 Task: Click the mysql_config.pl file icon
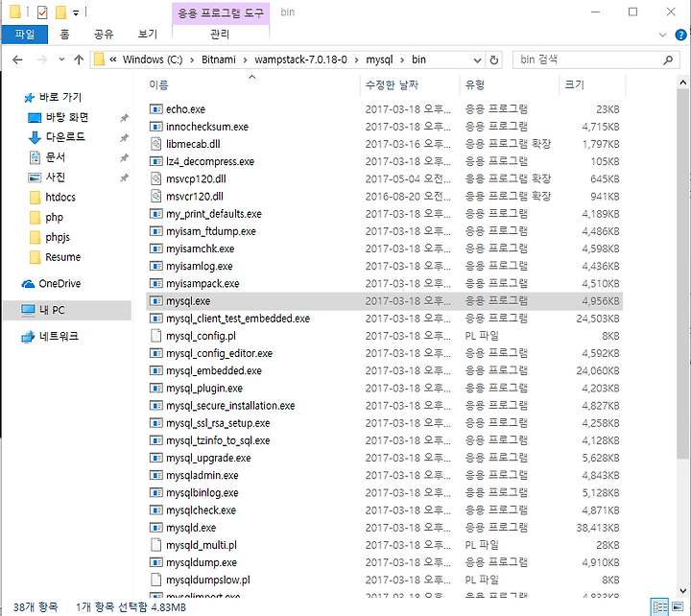pyautogui.click(x=156, y=336)
